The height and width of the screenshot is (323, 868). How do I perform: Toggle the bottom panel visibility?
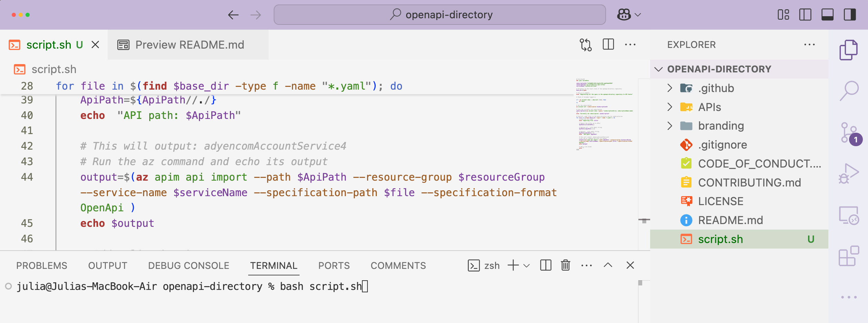click(827, 15)
